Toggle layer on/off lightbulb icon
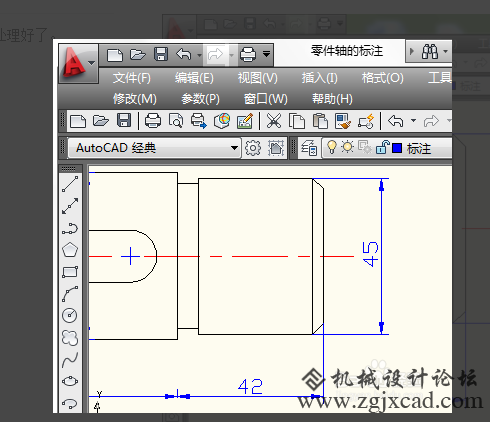The width and height of the screenshot is (490, 422). pyautogui.click(x=332, y=147)
